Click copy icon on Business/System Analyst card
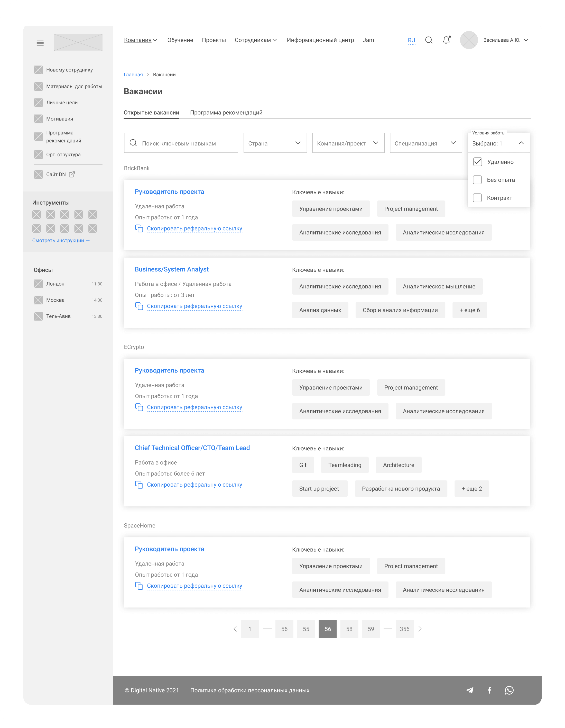Screen dimensions: 565x728 (139, 306)
